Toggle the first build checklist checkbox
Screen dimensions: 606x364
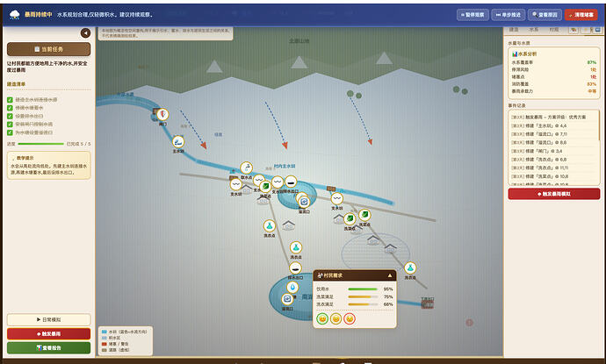[x=10, y=100]
